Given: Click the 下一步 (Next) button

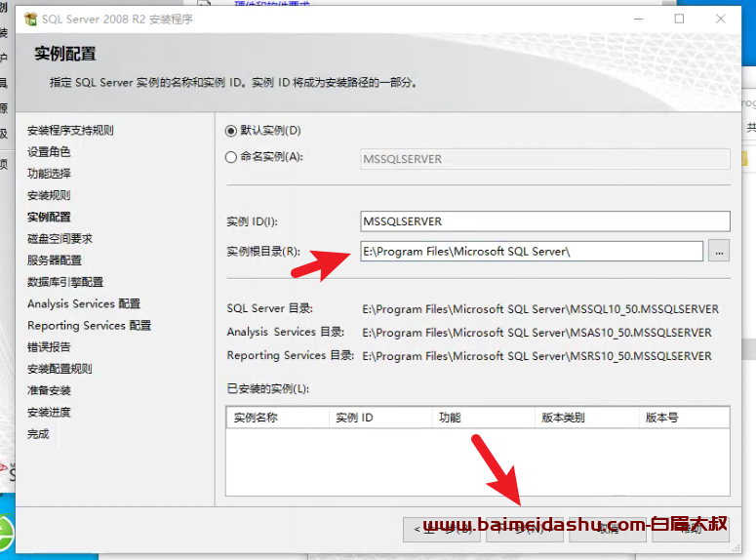Looking at the screenshot, I should pyautogui.click(x=525, y=529).
